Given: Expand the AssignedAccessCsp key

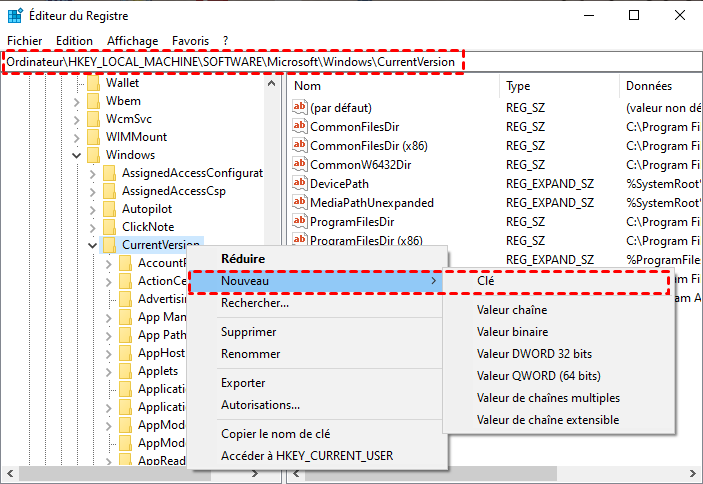Looking at the screenshot, I should tap(93, 191).
